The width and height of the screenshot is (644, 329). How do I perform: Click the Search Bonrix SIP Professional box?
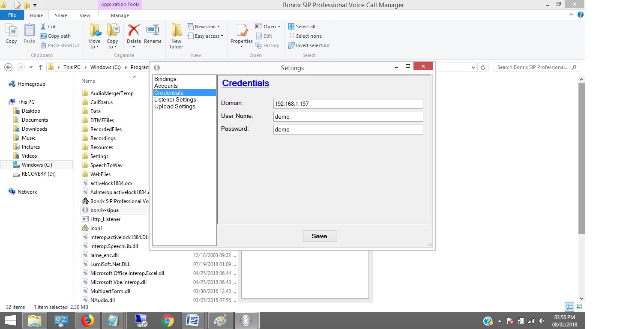(x=536, y=67)
